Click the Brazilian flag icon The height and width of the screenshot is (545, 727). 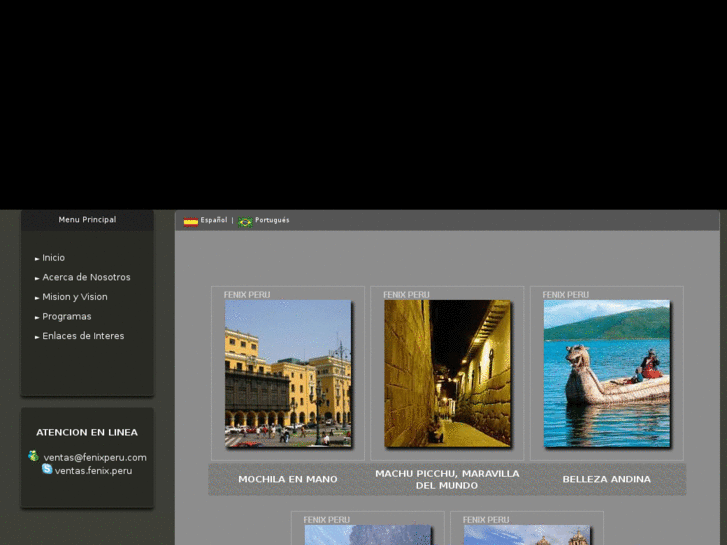[245, 222]
